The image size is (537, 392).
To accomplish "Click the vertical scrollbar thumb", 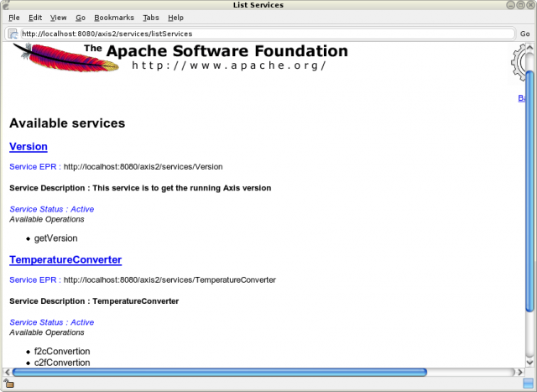I will click(x=529, y=191).
